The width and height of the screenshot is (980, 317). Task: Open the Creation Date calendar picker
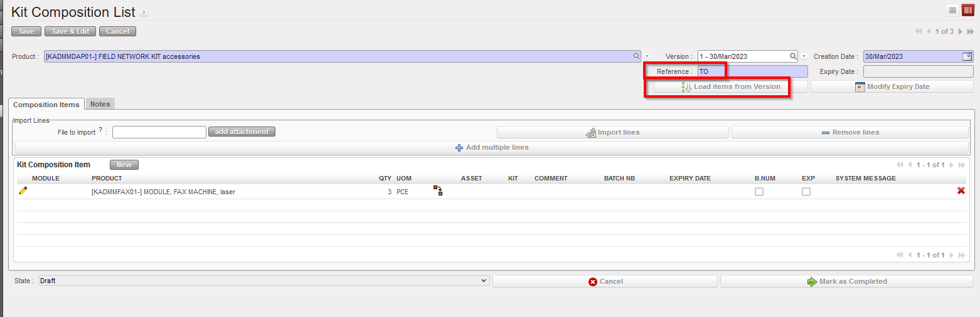pyautogui.click(x=967, y=56)
